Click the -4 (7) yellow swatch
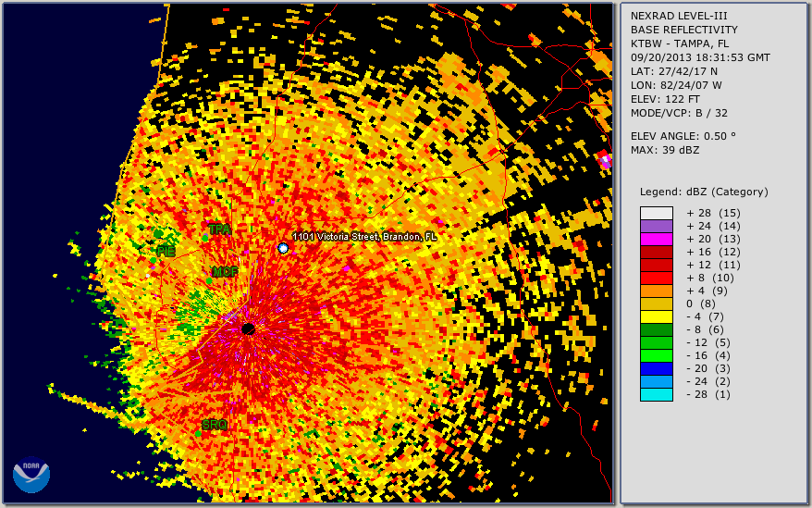This screenshot has width=812, height=508. coord(656,316)
